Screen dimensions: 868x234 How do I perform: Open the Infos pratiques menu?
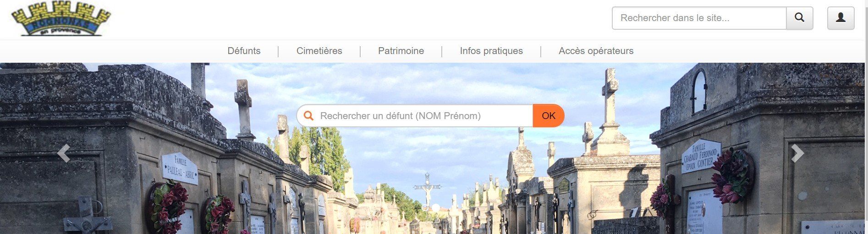click(x=491, y=51)
